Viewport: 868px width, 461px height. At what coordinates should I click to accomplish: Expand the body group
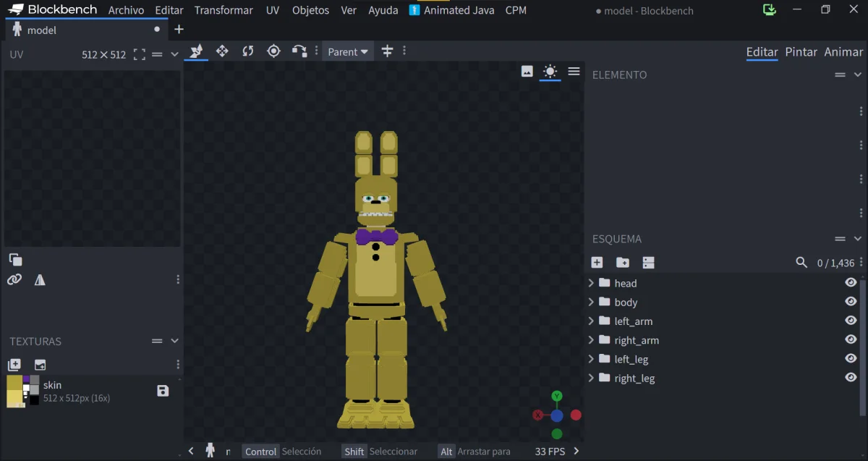point(591,302)
